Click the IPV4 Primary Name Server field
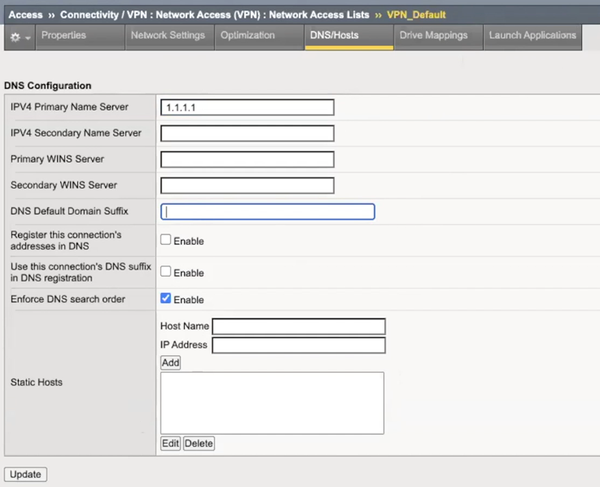This screenshot has height=487, width=600. point(247,107)
